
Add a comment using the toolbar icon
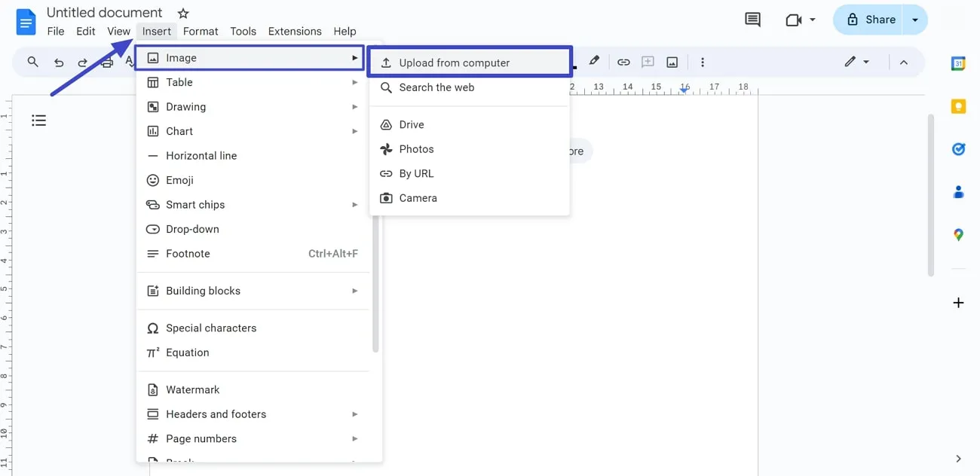pos(647,62)
